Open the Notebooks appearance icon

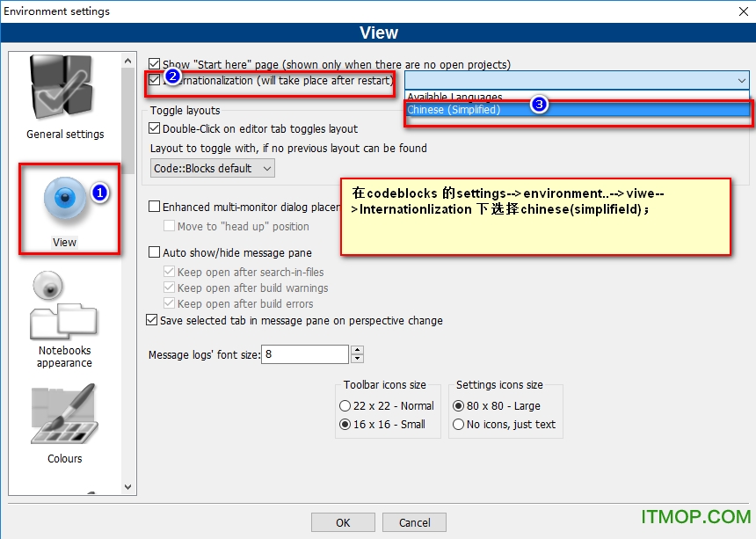click(x=64, y=308)
